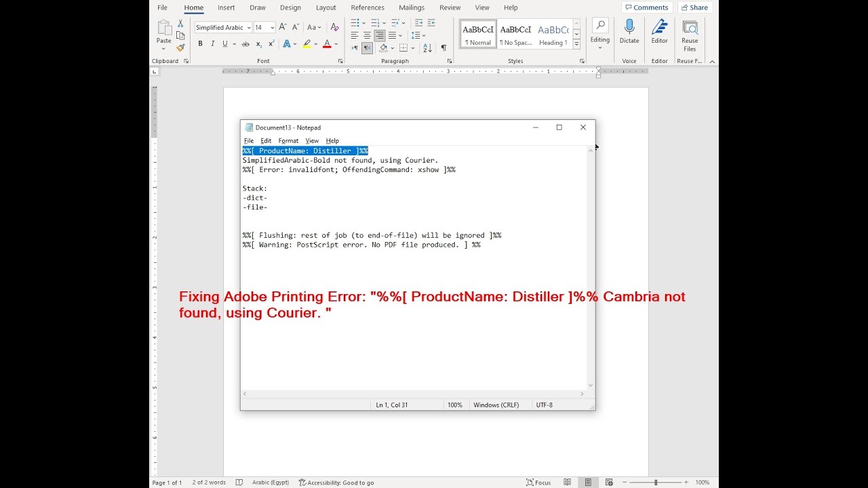Open the font size 14 dropdown

point(272,28)
